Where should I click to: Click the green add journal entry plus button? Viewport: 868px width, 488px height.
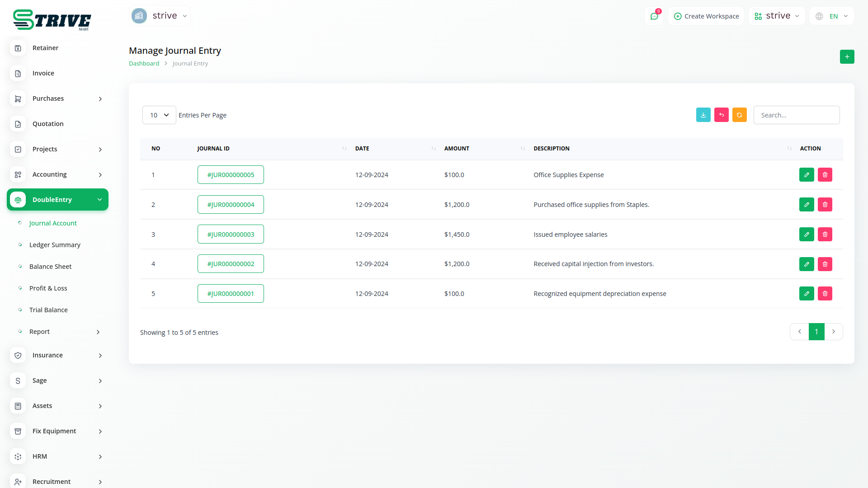point(847,57)
